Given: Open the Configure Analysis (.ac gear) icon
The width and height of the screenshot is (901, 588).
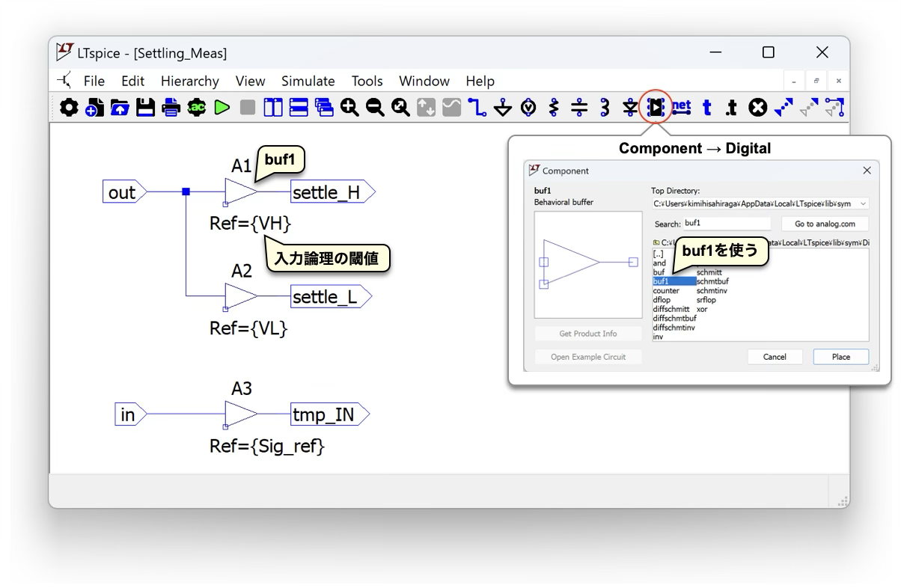Looking at the screenshot, I should click(x=197, y=108).
